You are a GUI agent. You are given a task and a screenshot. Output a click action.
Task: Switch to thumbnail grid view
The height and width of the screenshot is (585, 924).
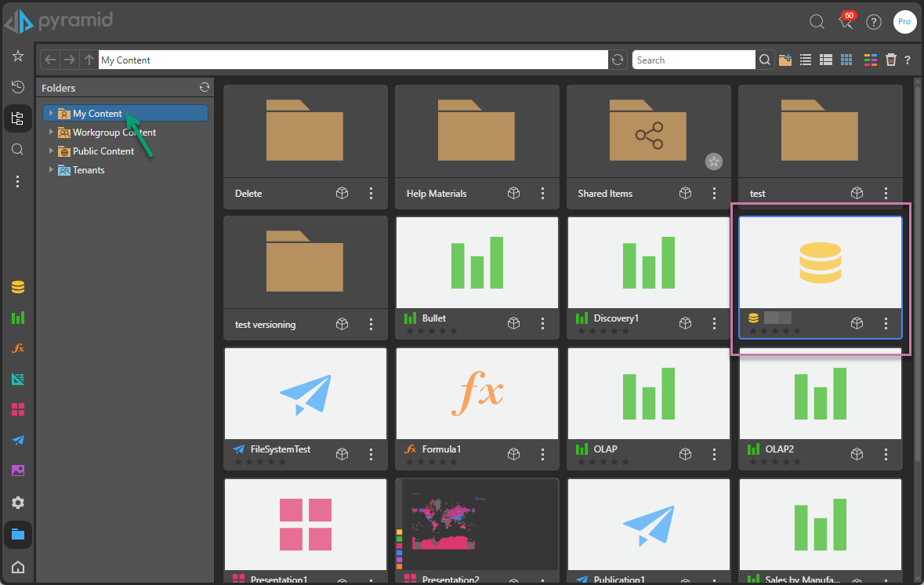[x=846, y=60]
